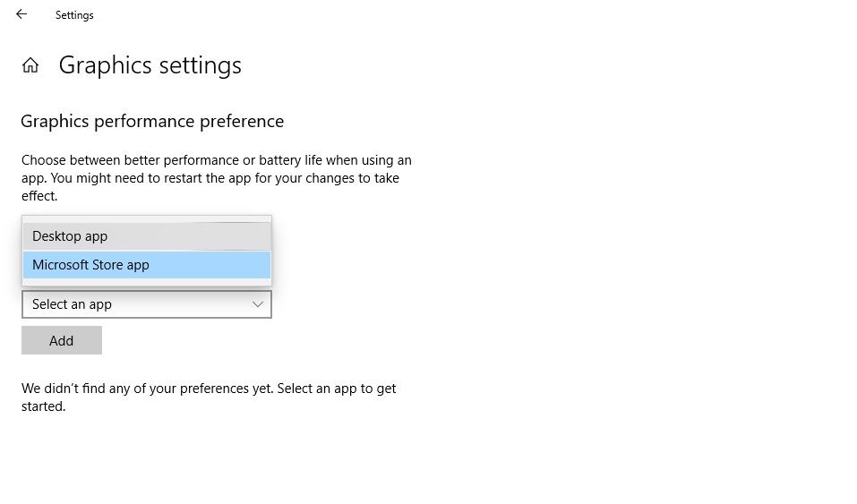
Task: Click the Graphics performance preference heading
Action: tap(152, 121)
